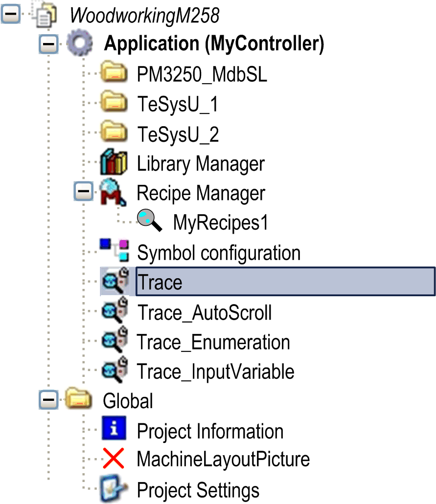Click the red X MachineLayoutPicture icon
Screen dimensions: 436x504
pos(114,460)
